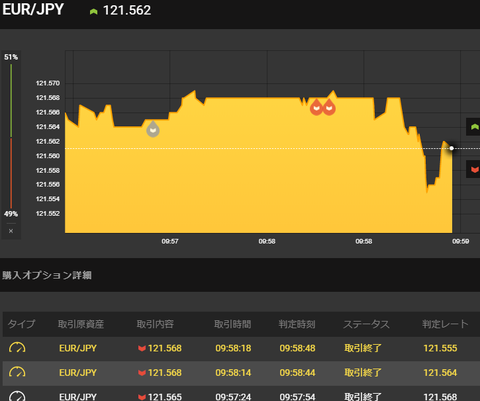Click the gauge icon in the 09:57:24 row
Viewport: 480px width, 401px height.
[17, 396]
